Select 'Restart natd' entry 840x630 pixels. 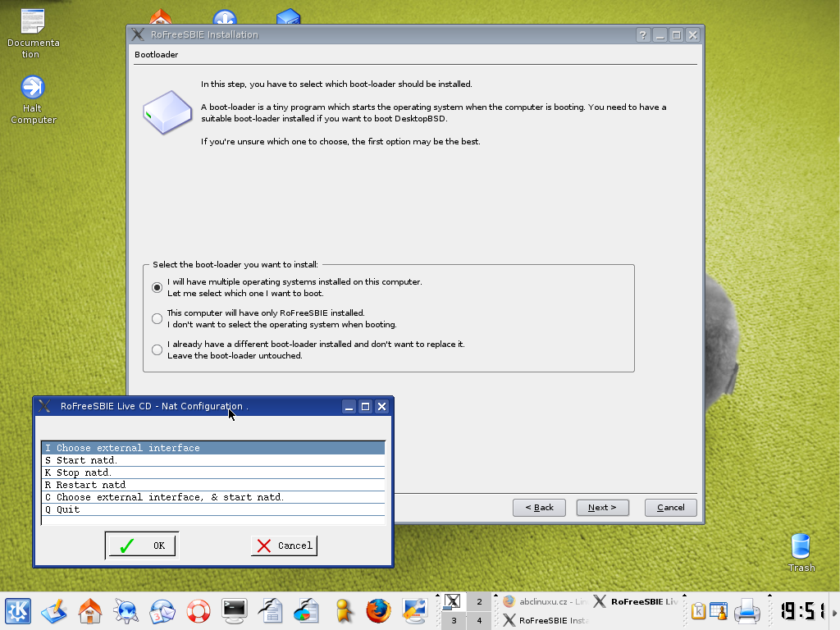[213, 485]
